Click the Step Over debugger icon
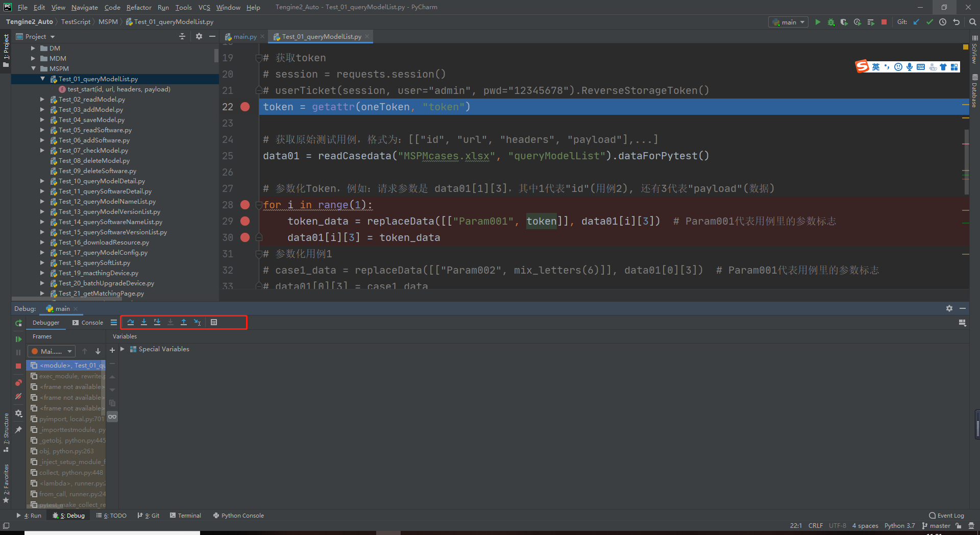Screen dimensions: 980x535 click(131, 322)
